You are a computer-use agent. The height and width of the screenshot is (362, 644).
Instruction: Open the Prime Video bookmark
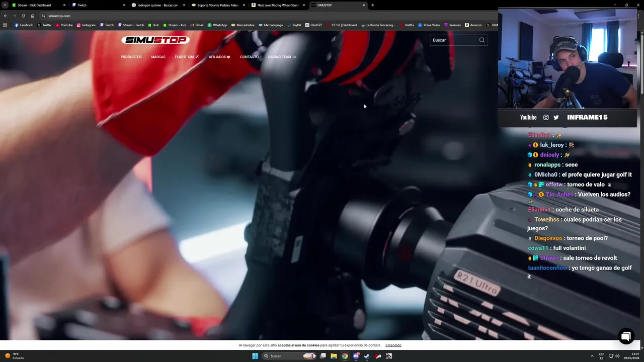429,25
